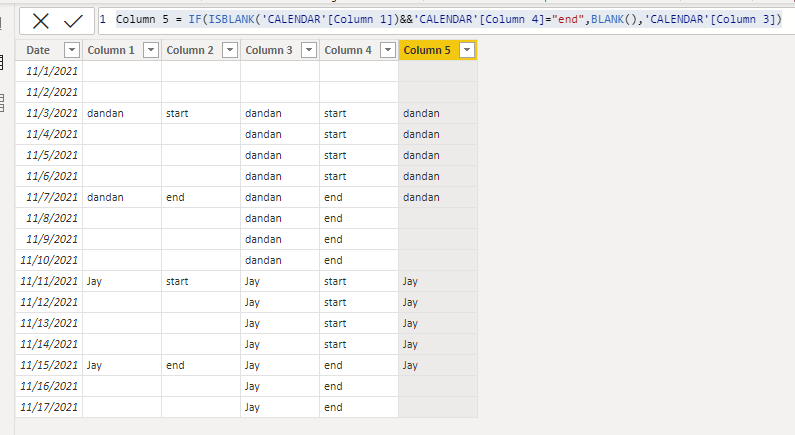Open the Column 3 filter dropdown
Viewport: 795px width, 435px height.
(309, 50)
